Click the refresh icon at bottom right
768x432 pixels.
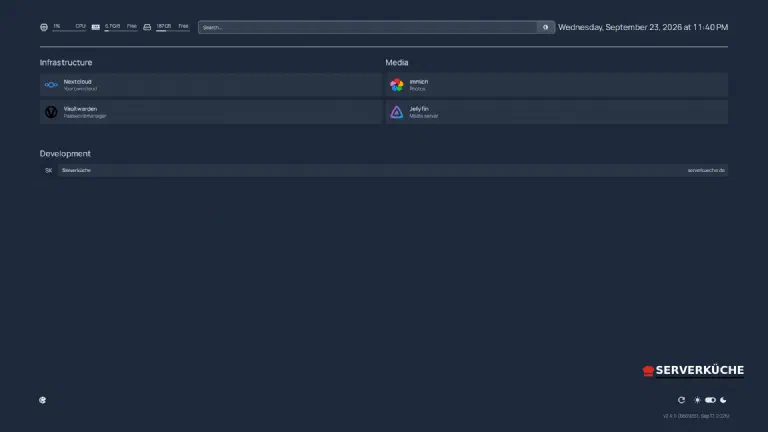[681, 400]
